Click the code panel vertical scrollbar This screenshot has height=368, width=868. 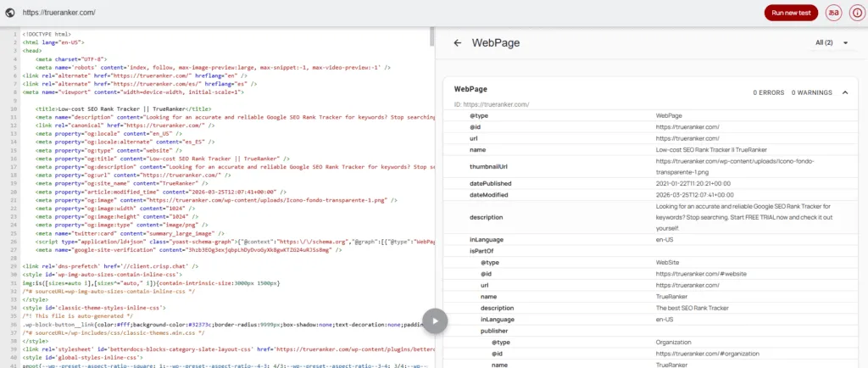(431, 36)
